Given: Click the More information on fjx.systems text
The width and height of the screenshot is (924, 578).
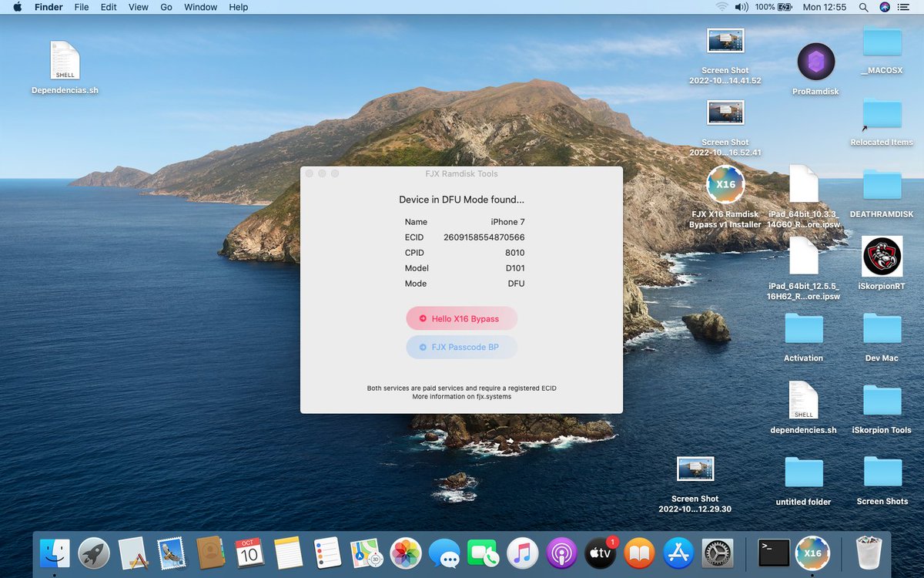Looking at the screenshot, I should (462, 397).
